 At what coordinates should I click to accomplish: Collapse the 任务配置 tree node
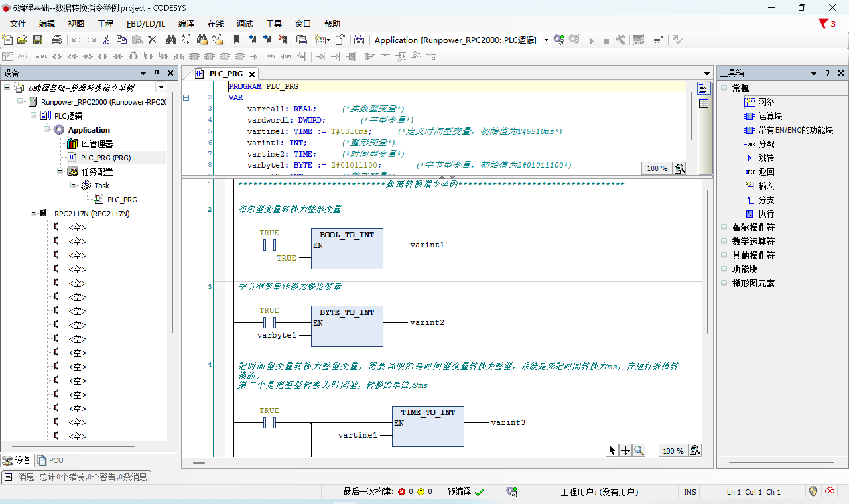[x=60, y=171]
